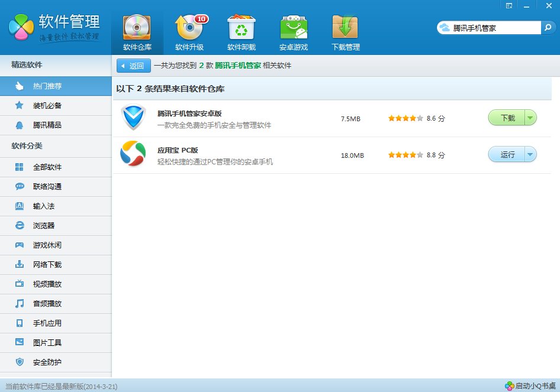Image resolution: width=560 pixels, height=392 pixels.
Task: Click the 应用宝 PC版 app icon
Action: pyautogui.click(x=133, y=155)
